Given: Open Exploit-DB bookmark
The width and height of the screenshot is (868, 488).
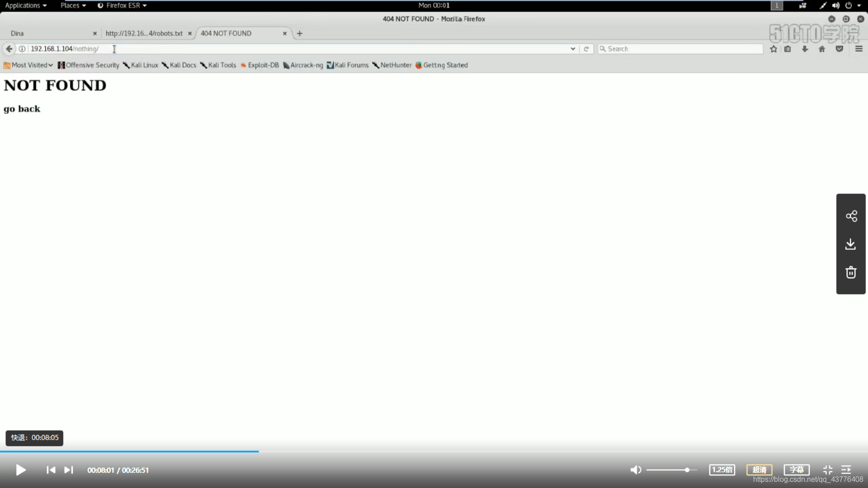Looking at the screenshot, I should pos(259,65).
